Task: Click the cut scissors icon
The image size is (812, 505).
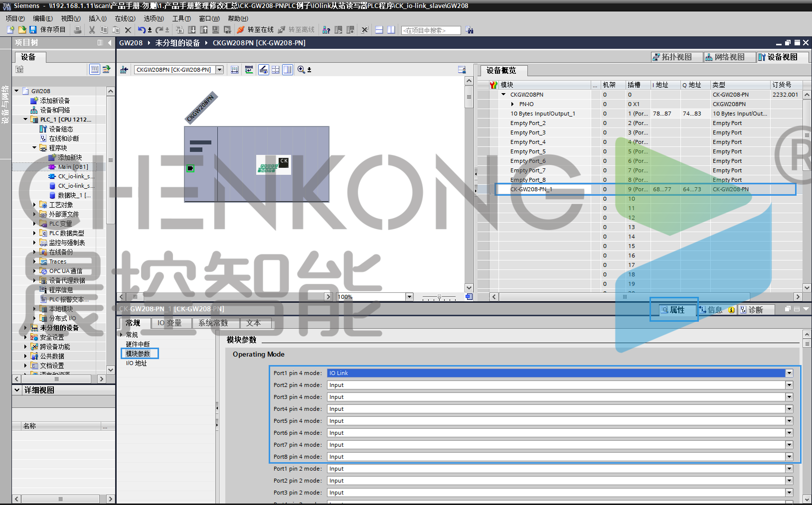Action: pos(92,30)
